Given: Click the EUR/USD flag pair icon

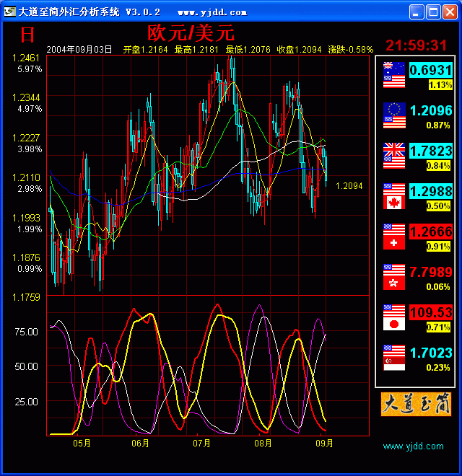Looking at the screenshot, I should pos(394,115).
